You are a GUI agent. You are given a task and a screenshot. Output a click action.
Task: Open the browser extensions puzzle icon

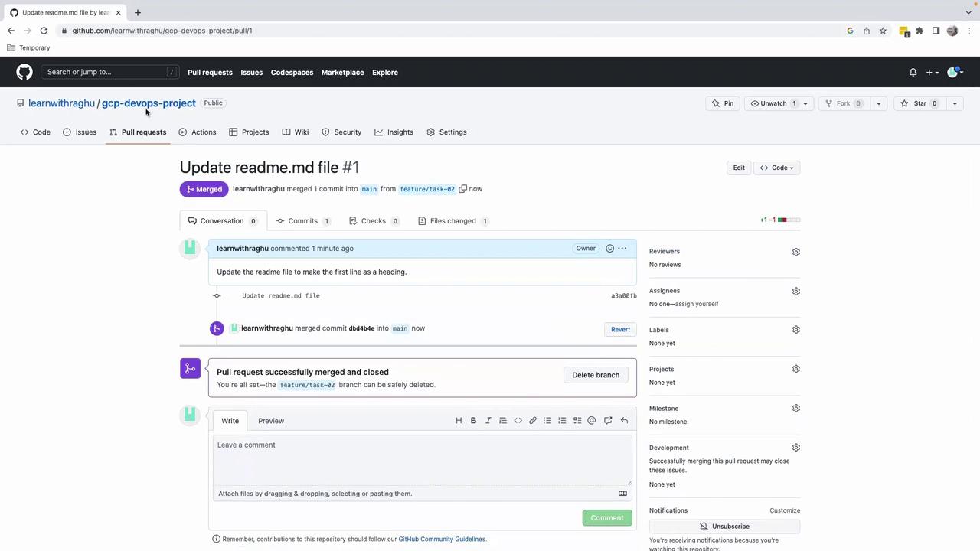[920, 31]
